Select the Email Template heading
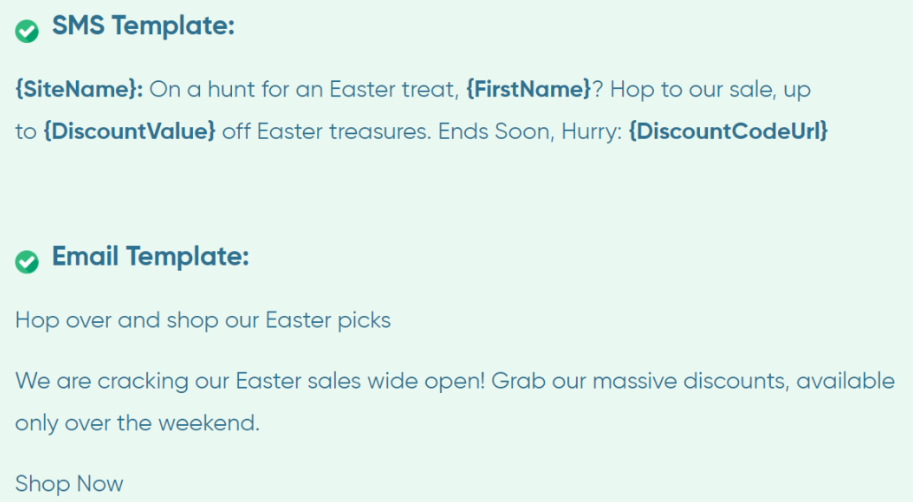The image size is (913, 502). pos(150,257)
